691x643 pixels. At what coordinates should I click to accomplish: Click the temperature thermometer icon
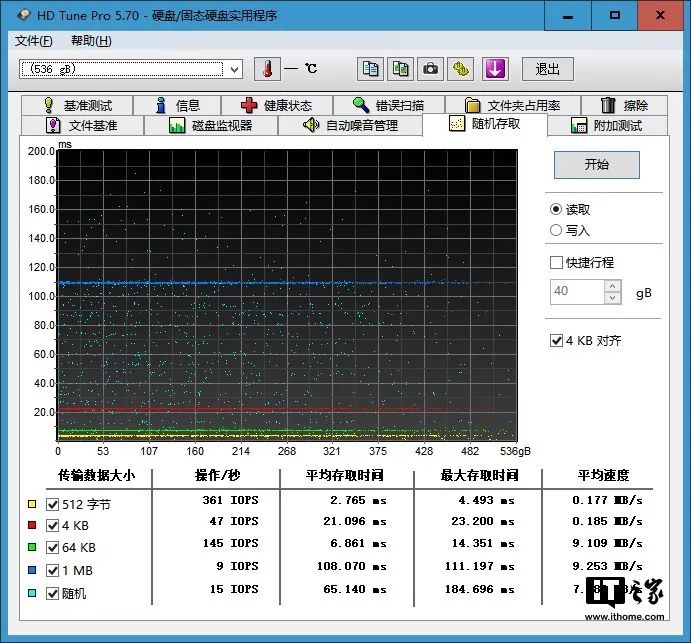267,69
